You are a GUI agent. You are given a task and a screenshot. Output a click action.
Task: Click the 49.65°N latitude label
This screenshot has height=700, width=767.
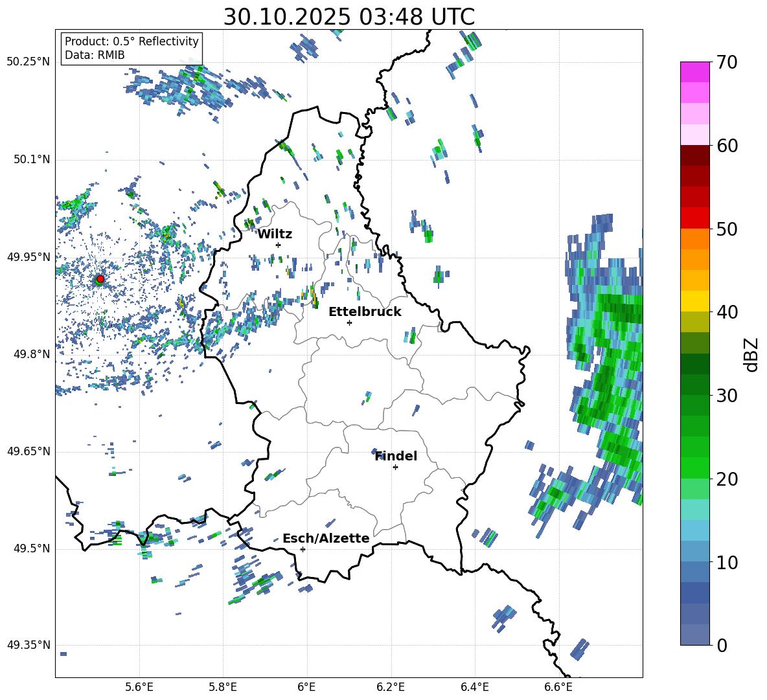[29, 451]
